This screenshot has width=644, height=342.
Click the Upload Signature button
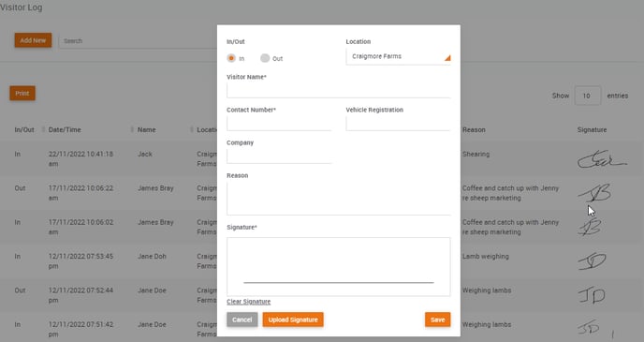pos(293,320)
